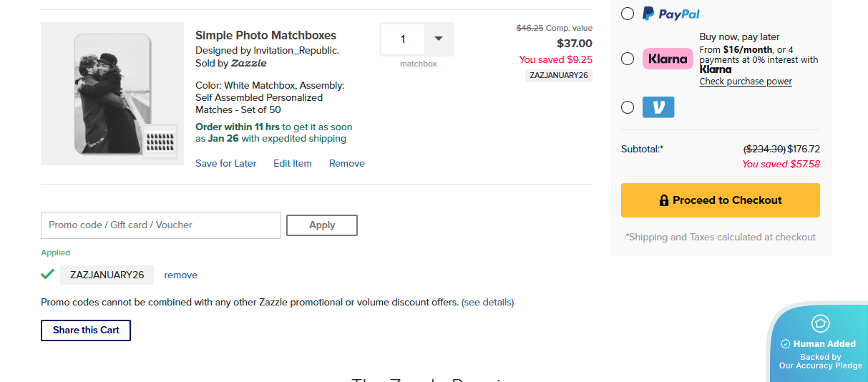Remove the ZAZJANUARY26 promo code
Viewport: 868px width, 382px height.
coord(180,275)
